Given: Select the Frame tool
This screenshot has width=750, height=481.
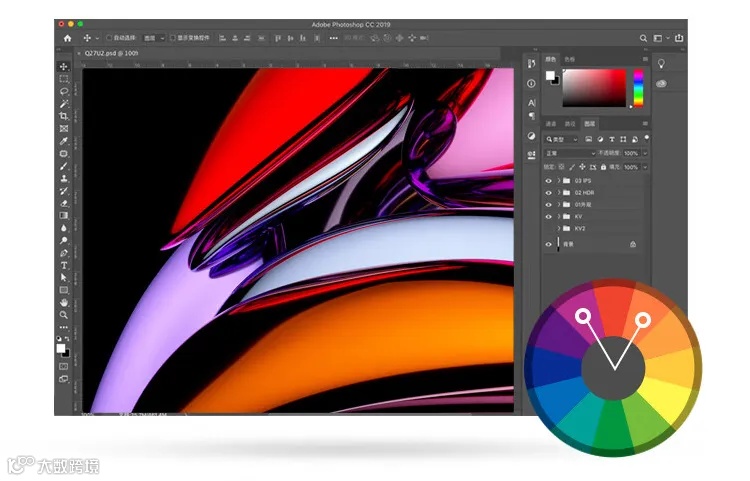Looking at the screenshot, I should 64,129.
